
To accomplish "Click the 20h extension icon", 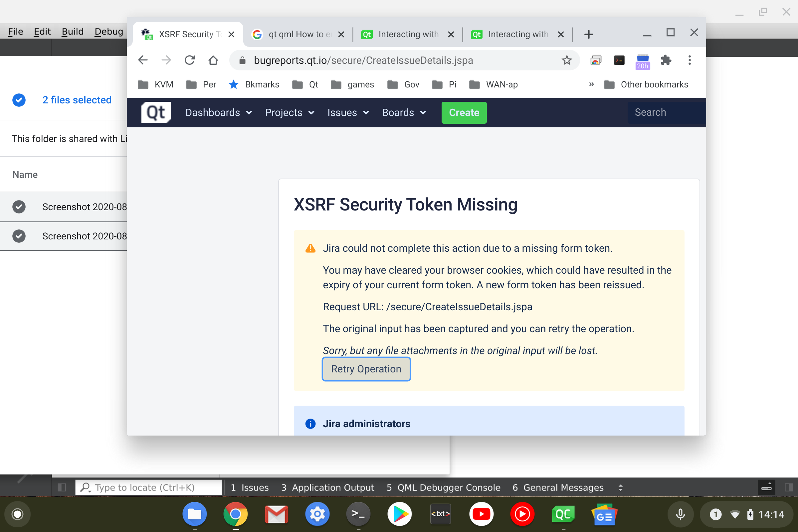I will click(642, 61).
